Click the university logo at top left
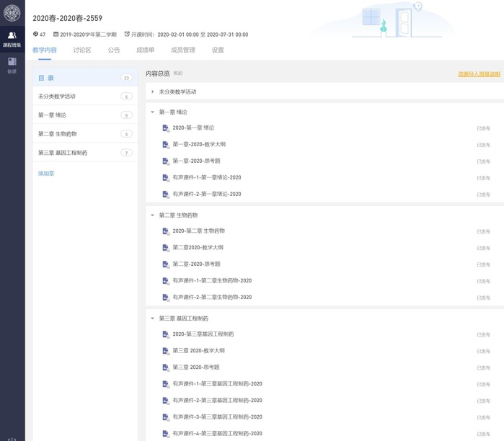This screenshot has width=504, height=441. (12, 13)
